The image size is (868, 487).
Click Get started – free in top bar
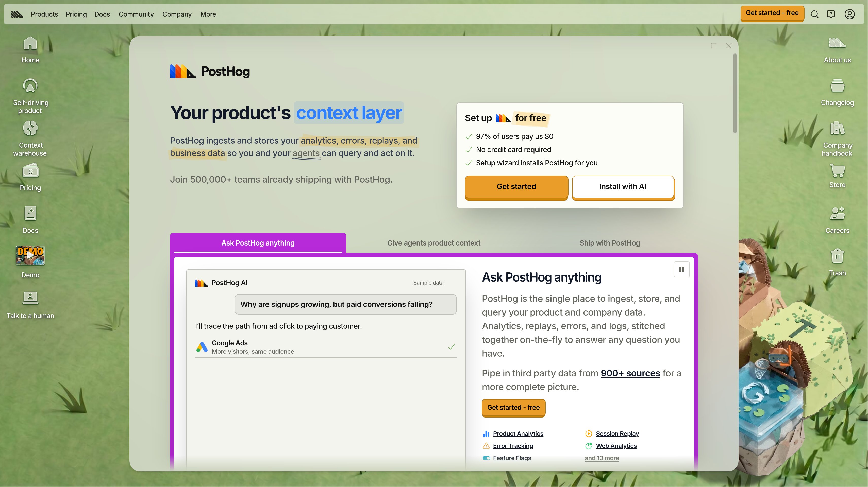click(772, 13)
